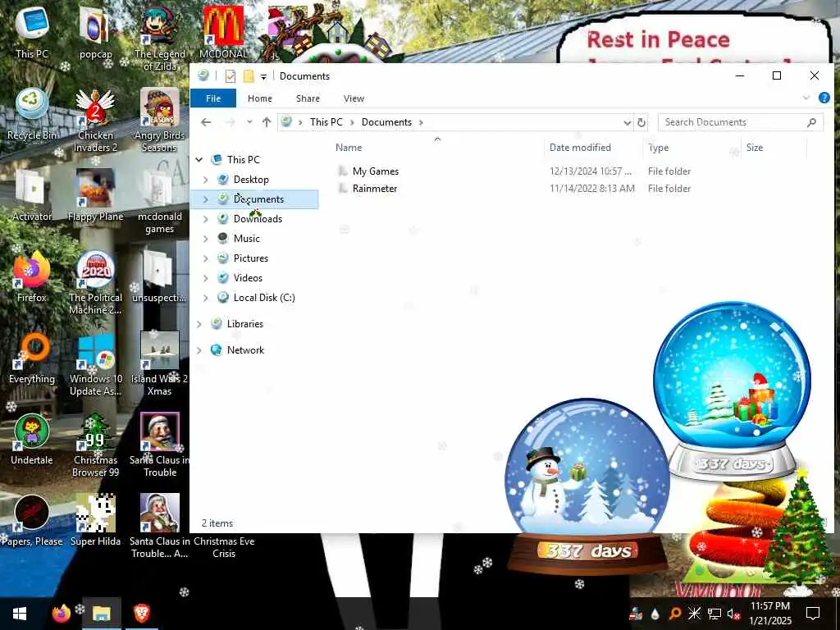840x630 pixels.
Task: Click the muted volume tray icon
Action: click(x=733, y=614)
